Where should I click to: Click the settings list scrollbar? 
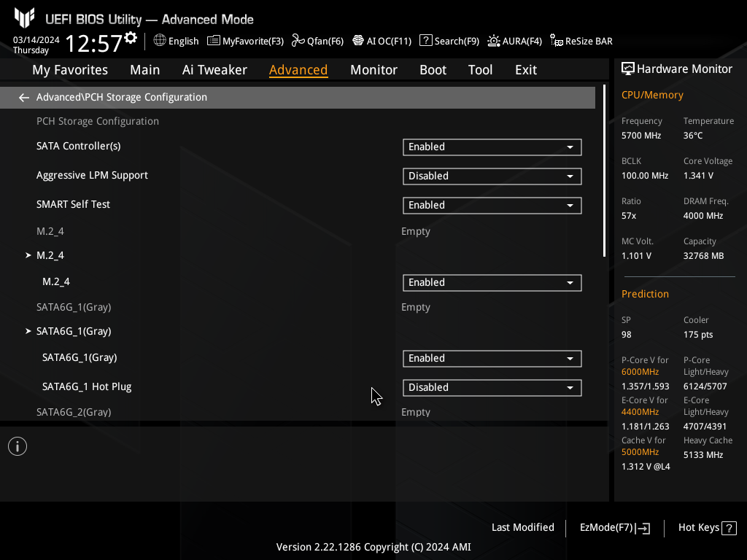click(605, 171)
